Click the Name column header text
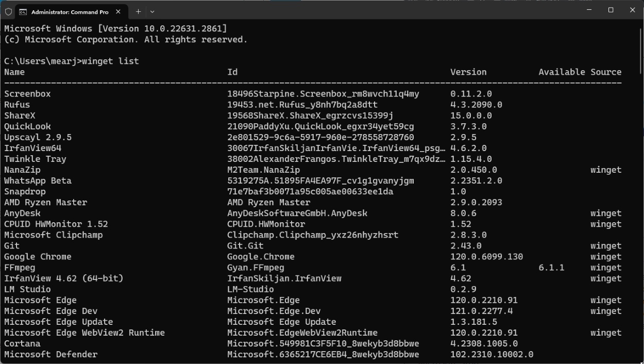 click(x=14, y=72)
